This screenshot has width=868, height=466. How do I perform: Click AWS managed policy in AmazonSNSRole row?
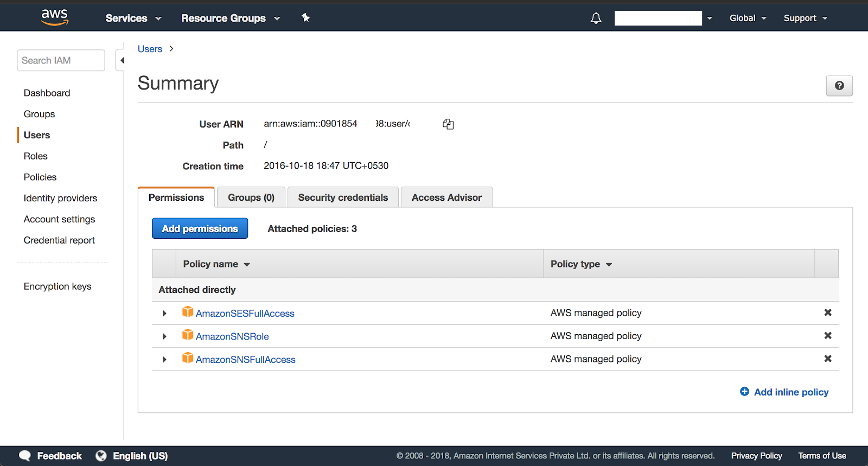point(596,336)
